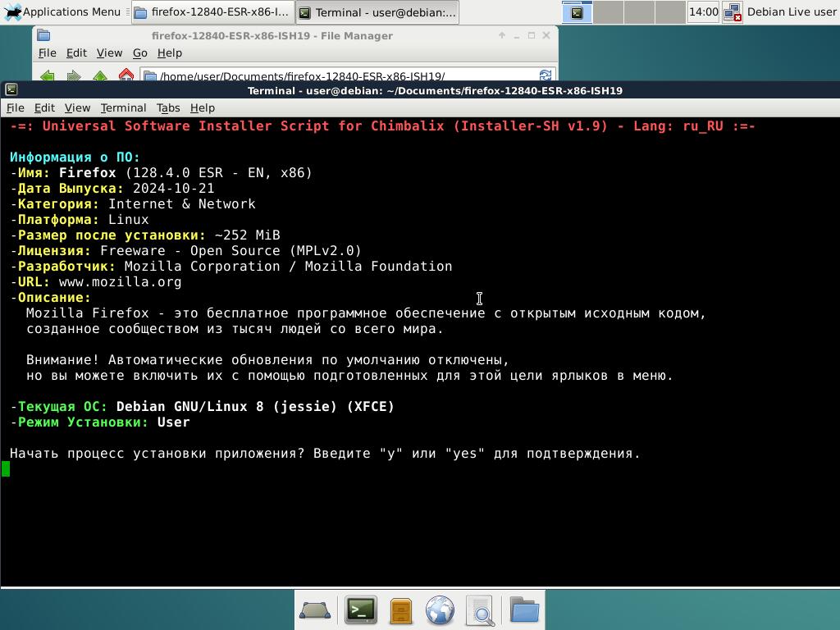Switch to firefox-12840 File Manager taskbar button

pyautogui.click(x=212, y=12)
